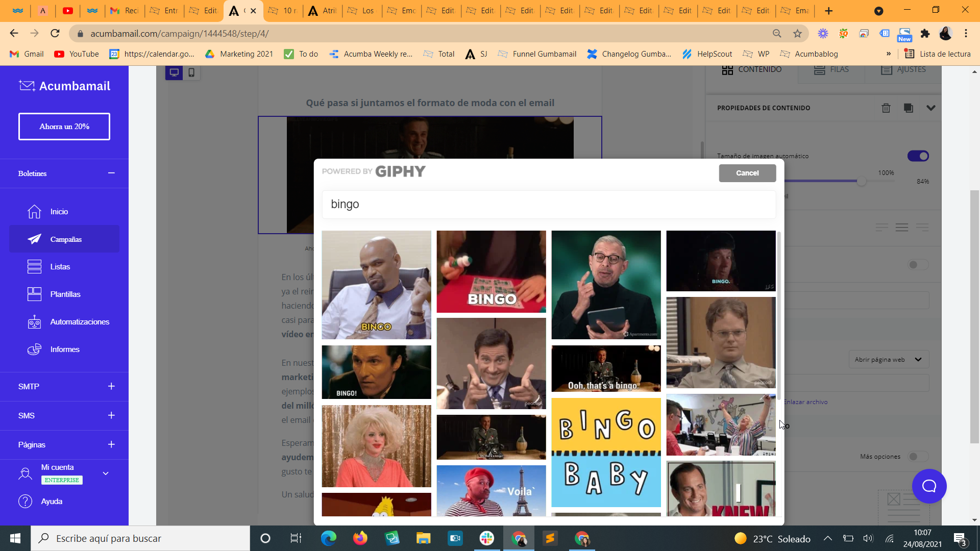The height and width of the screenshot is (551, 980).
Task: Click browser back arrow
Action: pos(14,33)
